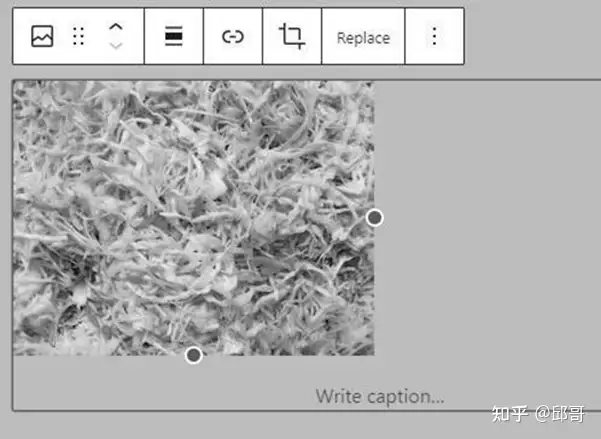Insert a link on the image

click(233, 37)
